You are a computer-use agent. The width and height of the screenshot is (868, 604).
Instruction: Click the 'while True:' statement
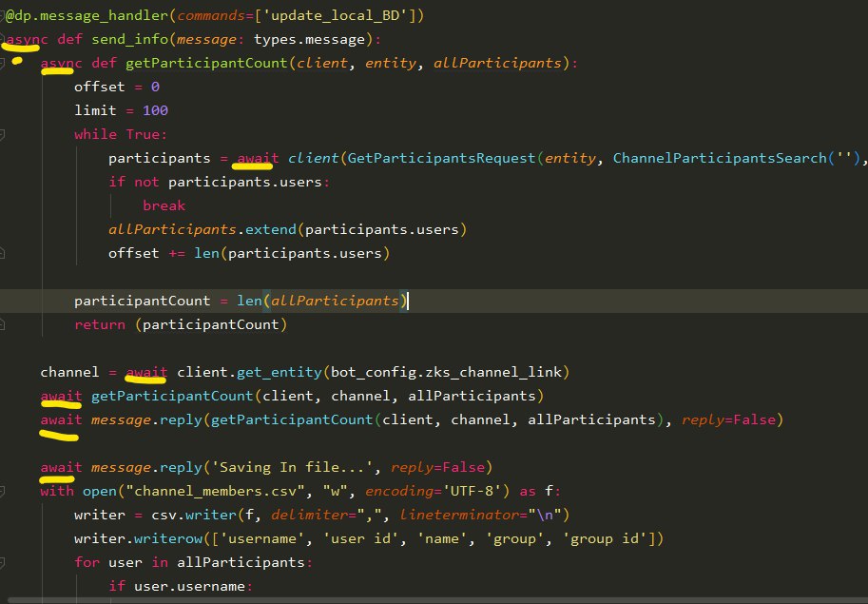[x=121, y=134]
